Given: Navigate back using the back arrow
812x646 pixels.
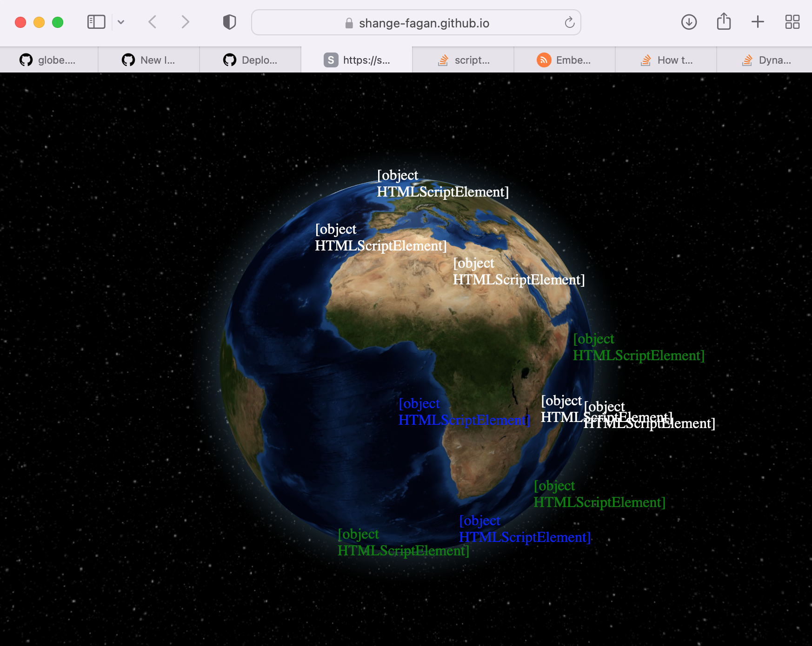Looking at the screenshot, I should [x=153, y=22].
